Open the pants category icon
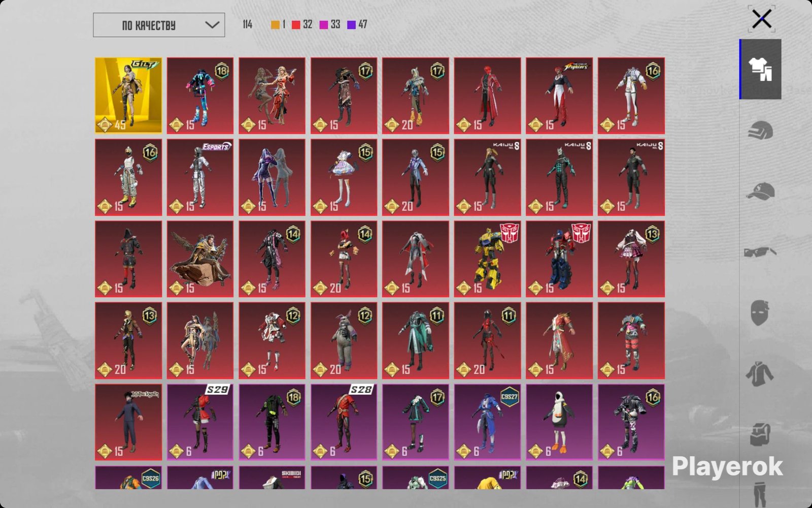 [x=760, y=495]
